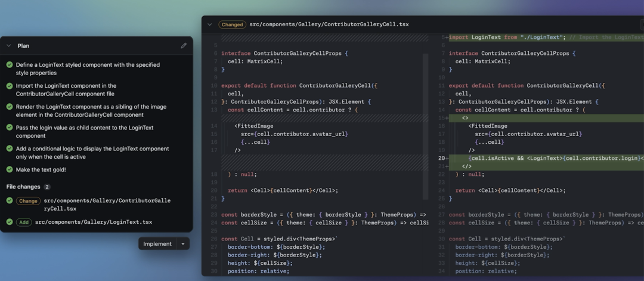Click check icon next to LoginText.tsx file change
644x281 pixels.
[10, 222]
